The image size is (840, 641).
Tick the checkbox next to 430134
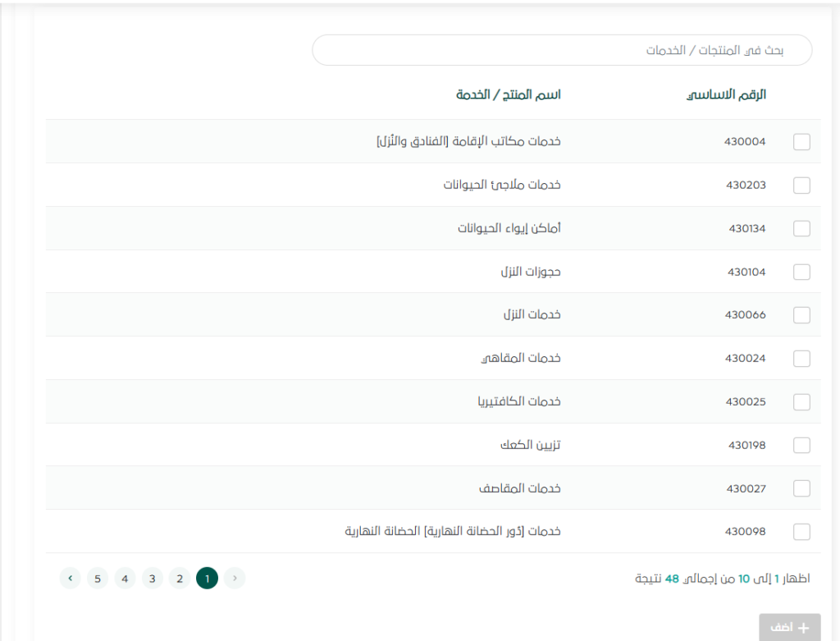coord(801,229)
